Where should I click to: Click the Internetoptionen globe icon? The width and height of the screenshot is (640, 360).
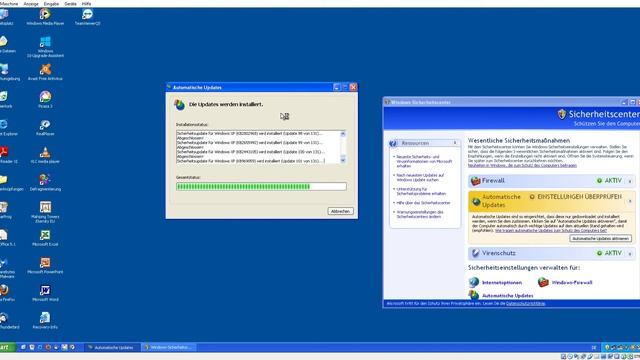click(474, 282)
